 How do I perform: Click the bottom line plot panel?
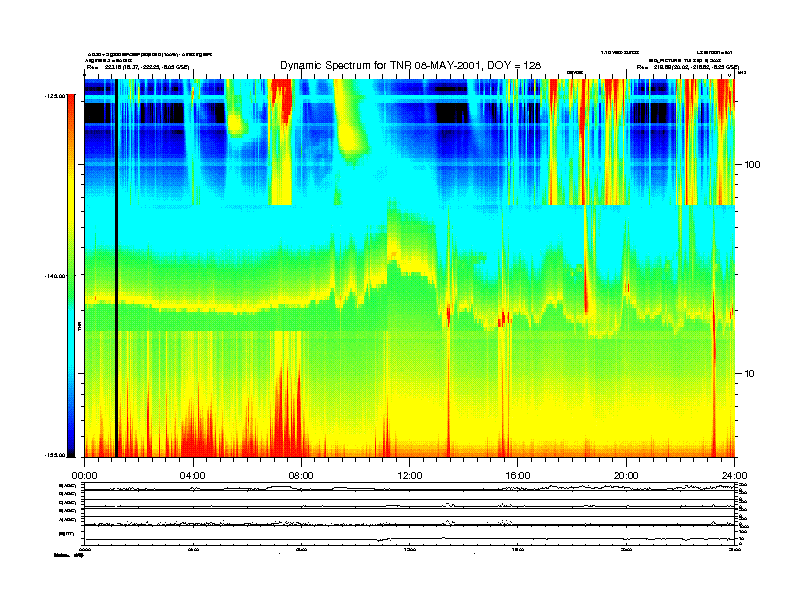coord(409,514)
